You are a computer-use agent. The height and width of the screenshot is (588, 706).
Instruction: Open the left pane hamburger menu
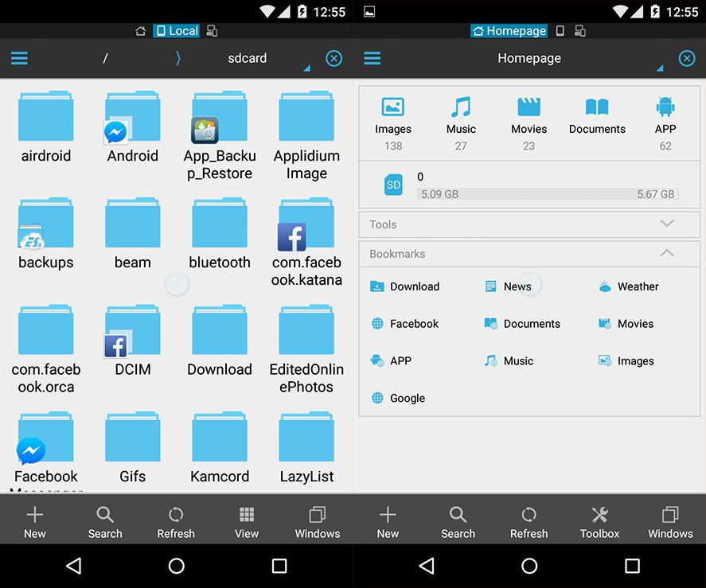click(x=18, y=58)
